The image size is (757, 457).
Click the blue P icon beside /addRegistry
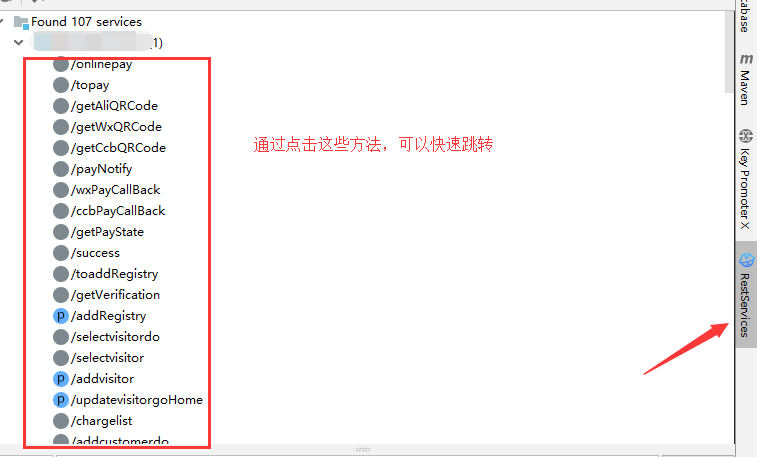tap(60, 316)
